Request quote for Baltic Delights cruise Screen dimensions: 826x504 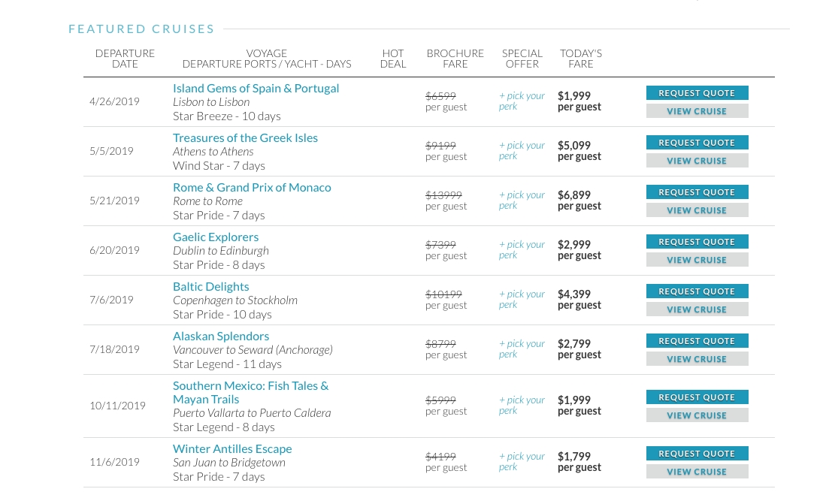point(697,291)
